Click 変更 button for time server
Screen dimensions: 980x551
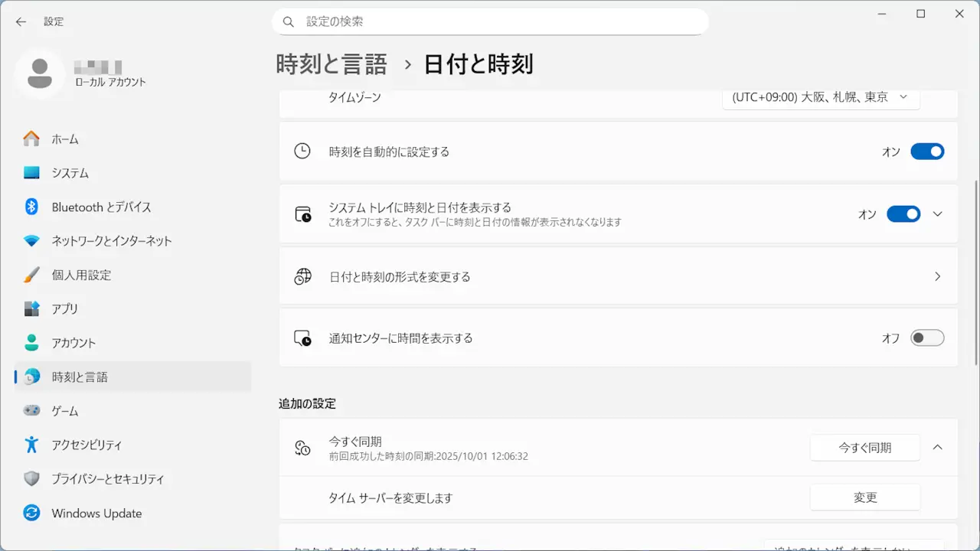pyautogui.click(x=864, y=497)
